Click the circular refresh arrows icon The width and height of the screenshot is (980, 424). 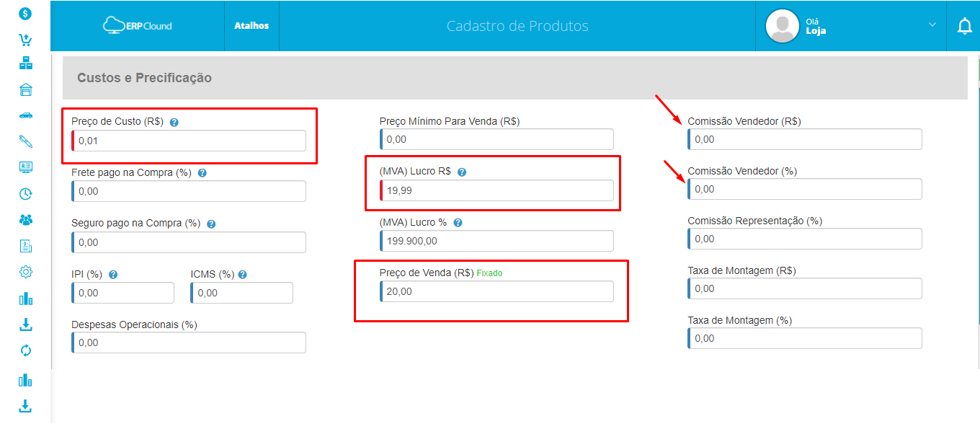coord(25,350)
